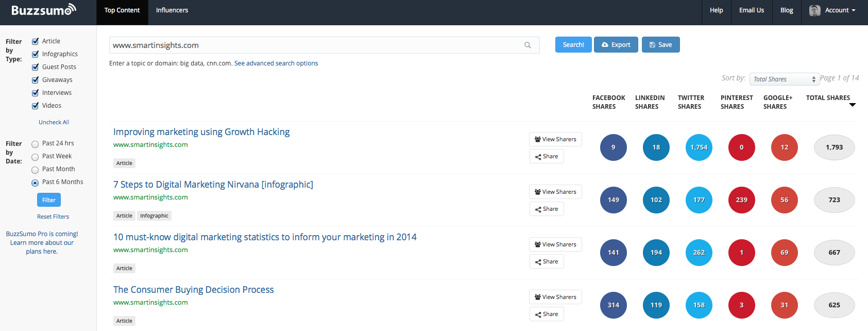Select the Past Week date filter
Screen dimensions: 868x331
(35, 157)
